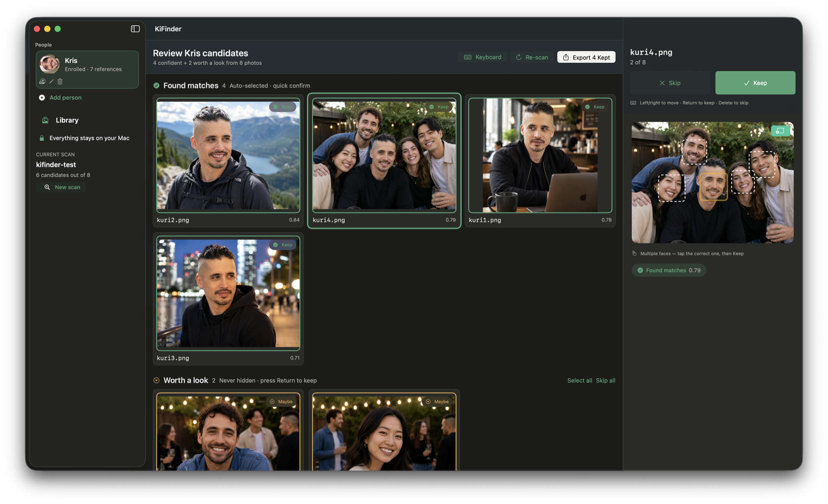Open smiling woman Maybe thumbnail
Screen dimensions: 828x504
(x=384, y=432)
